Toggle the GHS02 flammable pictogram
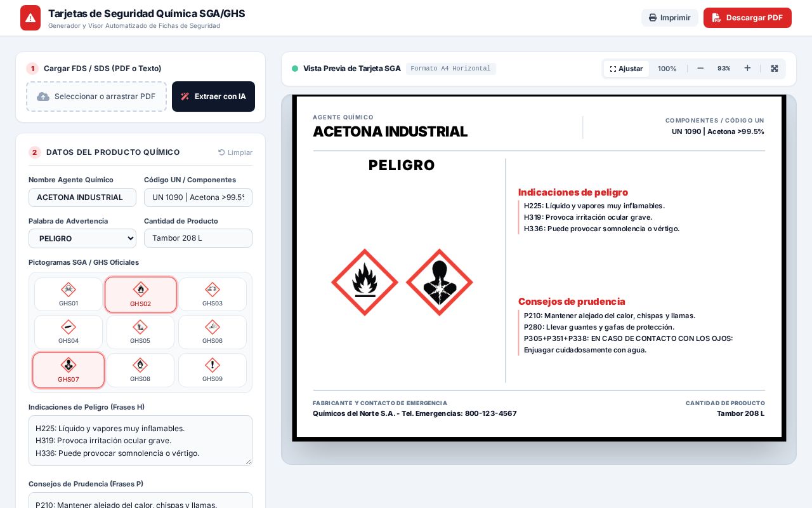812x508 pixels. (x=141, y=295)
